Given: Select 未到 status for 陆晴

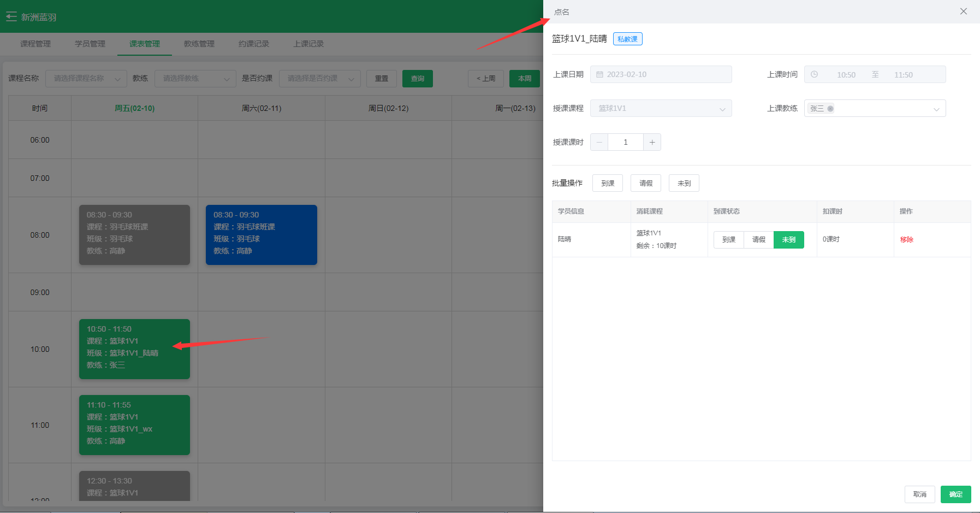Looking at the screenshot, I should coord(788,240).
